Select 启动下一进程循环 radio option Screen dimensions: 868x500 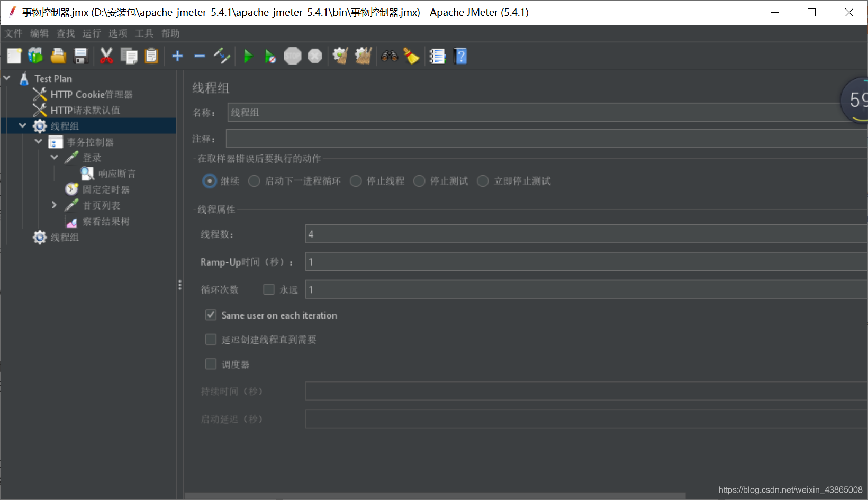coord(254,181)
